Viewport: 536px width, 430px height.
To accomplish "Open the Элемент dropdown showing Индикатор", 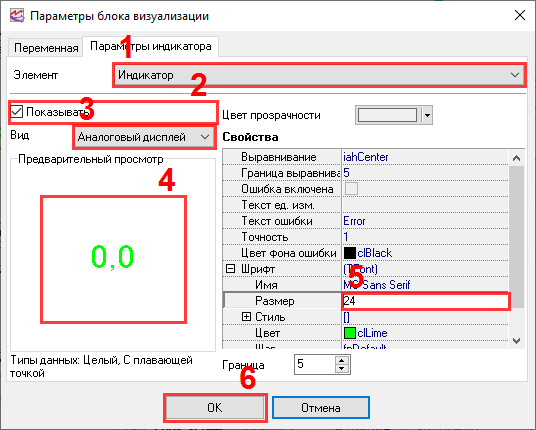I will point(319,75).
